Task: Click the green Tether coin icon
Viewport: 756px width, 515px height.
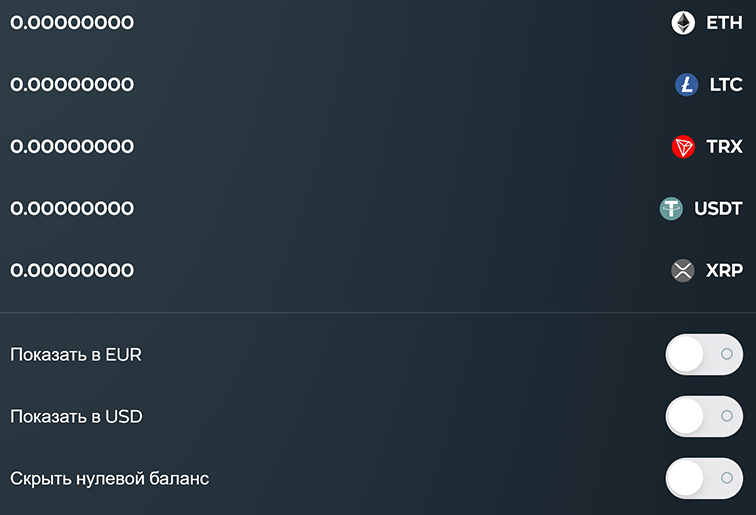Action: (671, 209)
